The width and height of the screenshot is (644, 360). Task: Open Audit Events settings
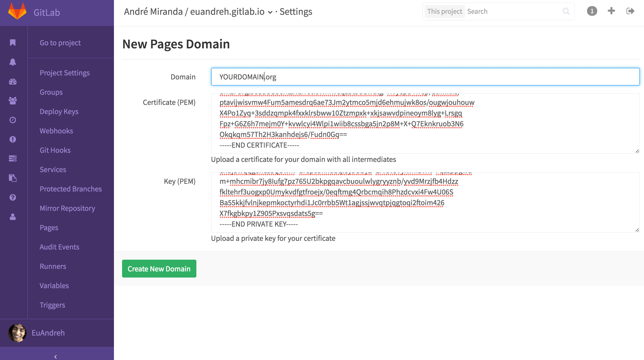(60, 247)
